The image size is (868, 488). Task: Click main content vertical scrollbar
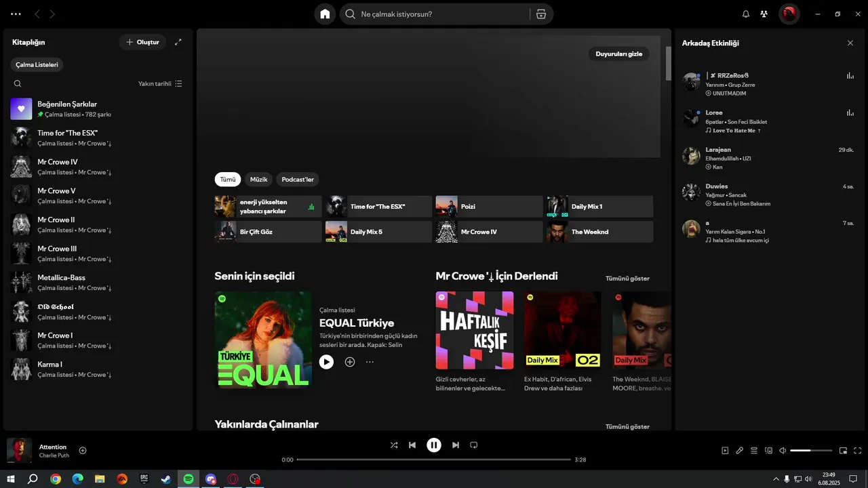pos(668,63)
